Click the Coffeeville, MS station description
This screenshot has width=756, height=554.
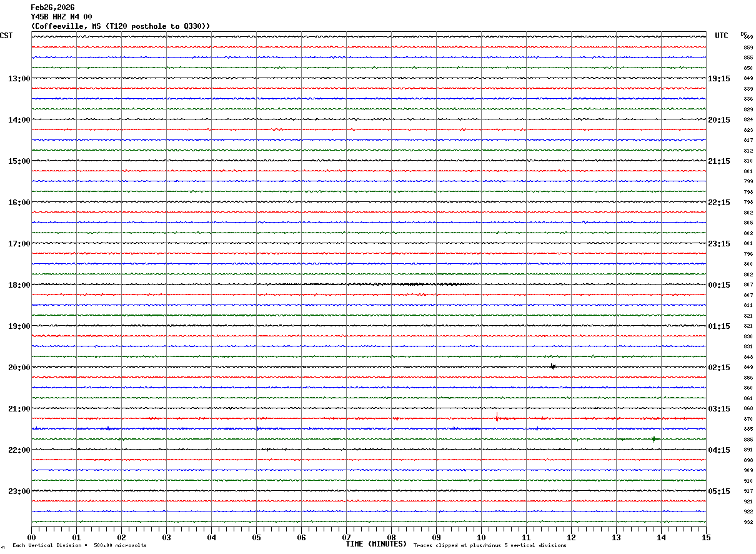click(x=121, y=26)
